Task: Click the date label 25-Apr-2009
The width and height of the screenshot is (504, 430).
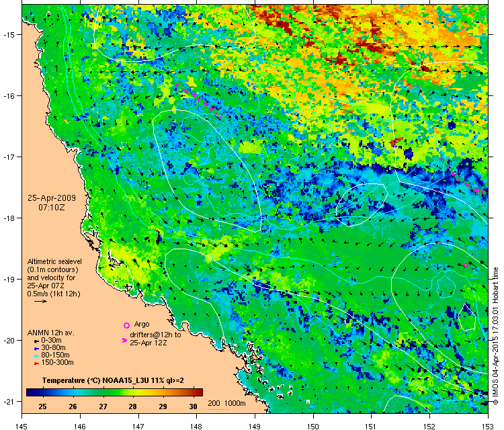Action: click(x=52, y=198)
